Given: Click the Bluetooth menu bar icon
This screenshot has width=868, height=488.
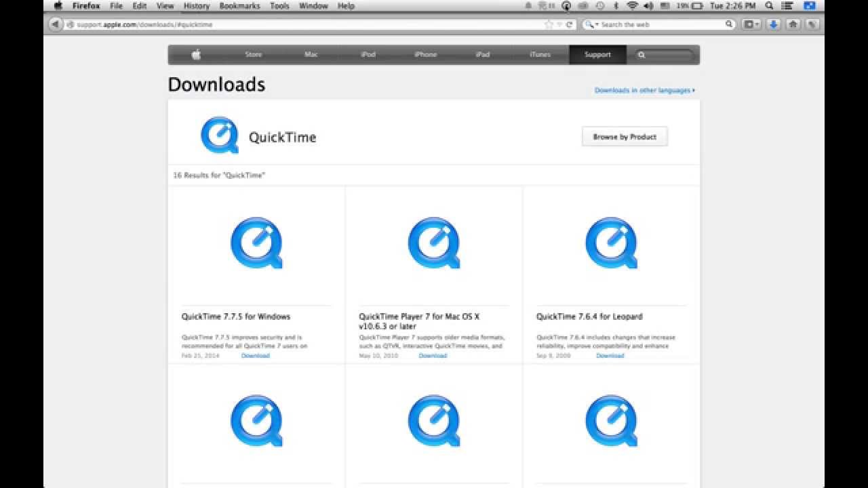Looking at the screenshot, I should pyautogui.click(x=616, y=5).
